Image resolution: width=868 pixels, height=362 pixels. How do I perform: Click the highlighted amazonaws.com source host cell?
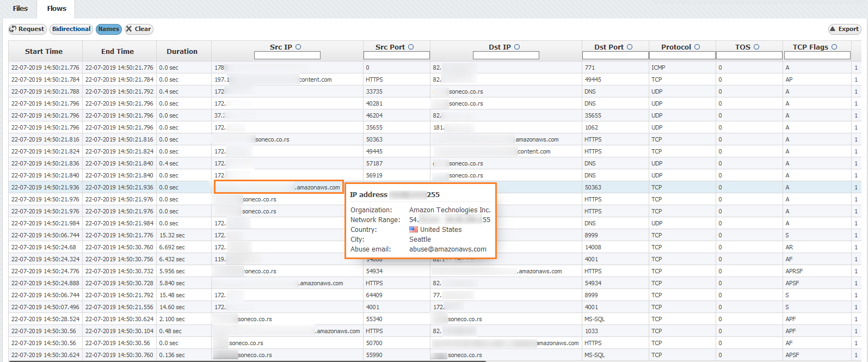pos(279,187)
